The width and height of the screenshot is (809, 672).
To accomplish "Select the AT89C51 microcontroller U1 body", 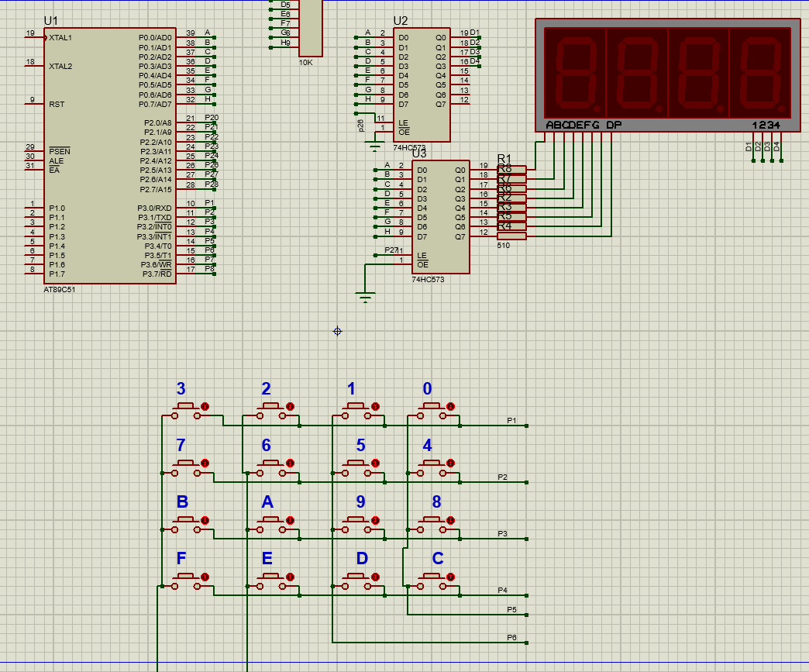I will (110, 156).
